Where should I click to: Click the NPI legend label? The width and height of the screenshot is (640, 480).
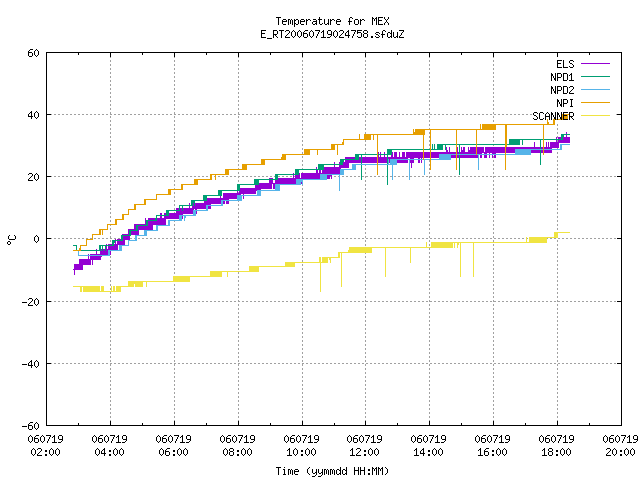click(x=565, y=103)
